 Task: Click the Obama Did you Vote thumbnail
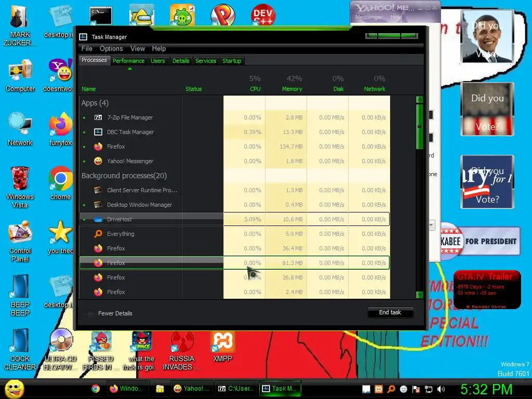coord(487,36)
